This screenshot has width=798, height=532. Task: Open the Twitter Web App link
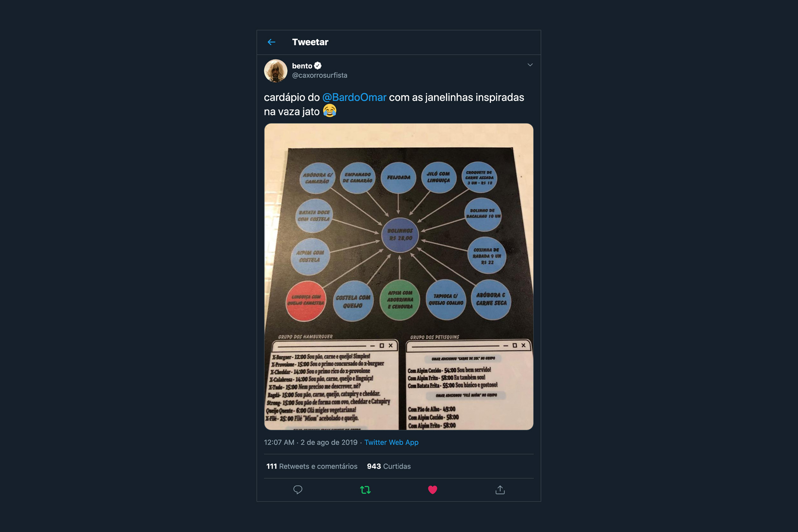[391, 442]
